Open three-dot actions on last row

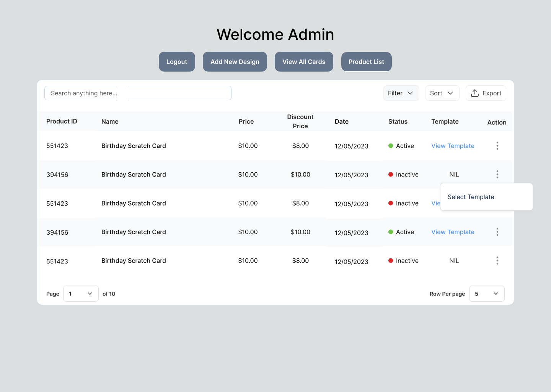[497, 260]
